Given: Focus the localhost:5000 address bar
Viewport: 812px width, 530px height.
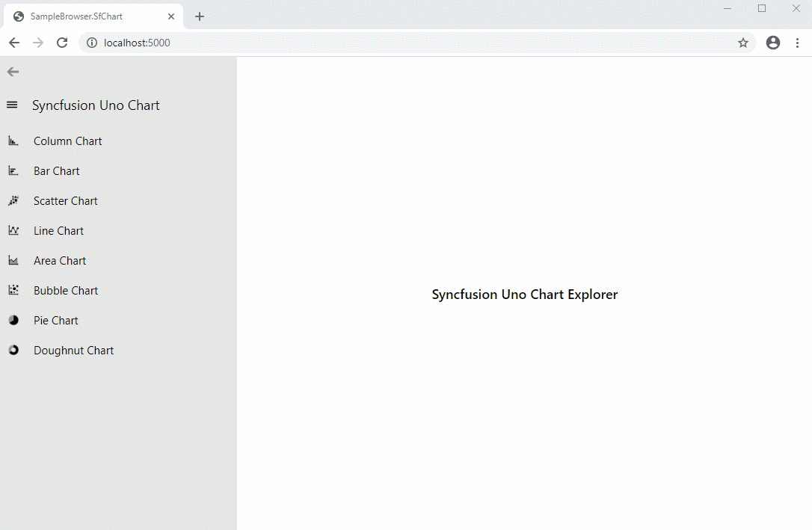Looking at the screenshot, I should 374,43.
